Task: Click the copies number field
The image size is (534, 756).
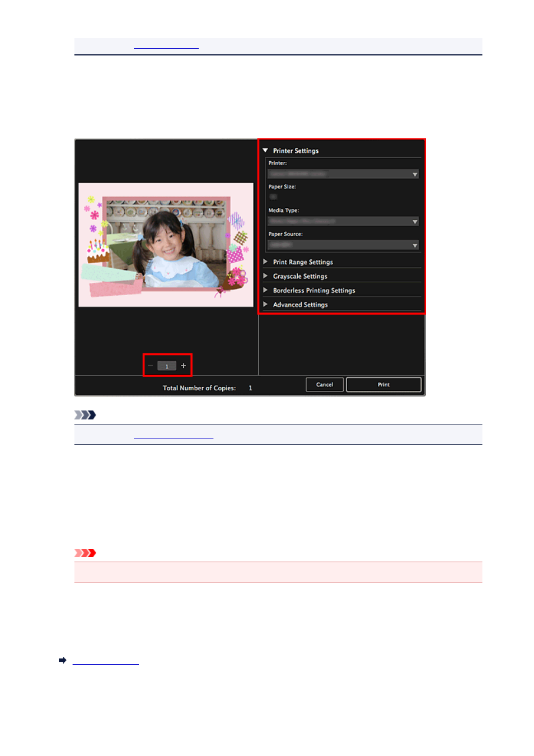Action: (167, 366)
